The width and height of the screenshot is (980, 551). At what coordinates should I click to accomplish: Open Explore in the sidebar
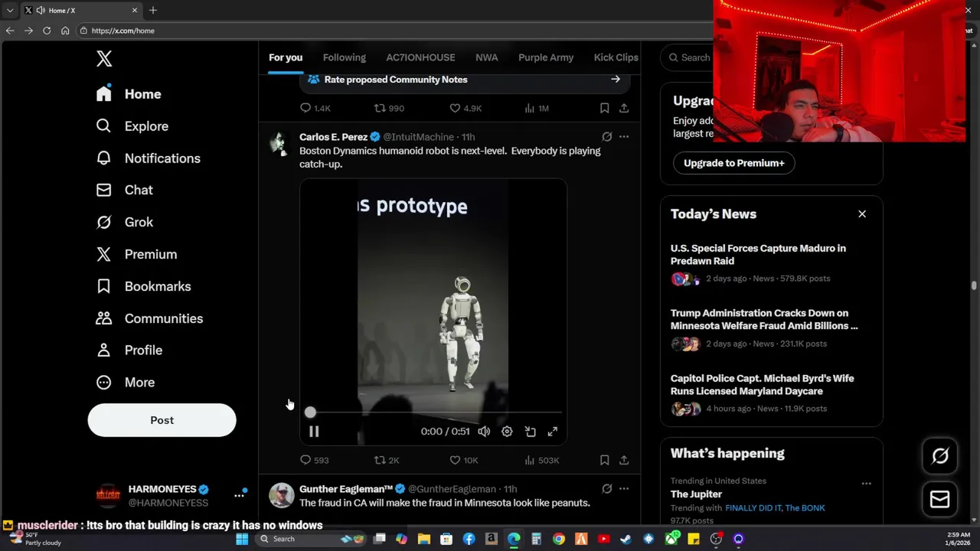pyautogui.click(x=132, y=126)
